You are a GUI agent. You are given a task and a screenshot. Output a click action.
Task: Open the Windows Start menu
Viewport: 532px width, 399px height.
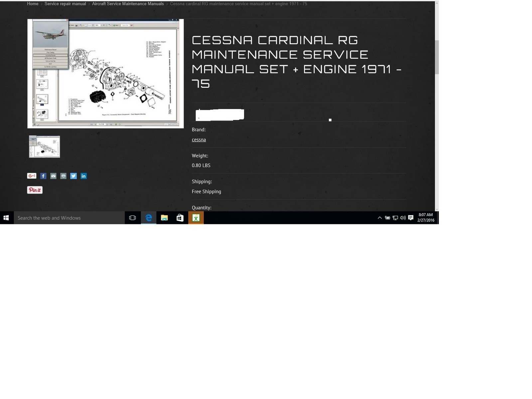click(6, 218)
